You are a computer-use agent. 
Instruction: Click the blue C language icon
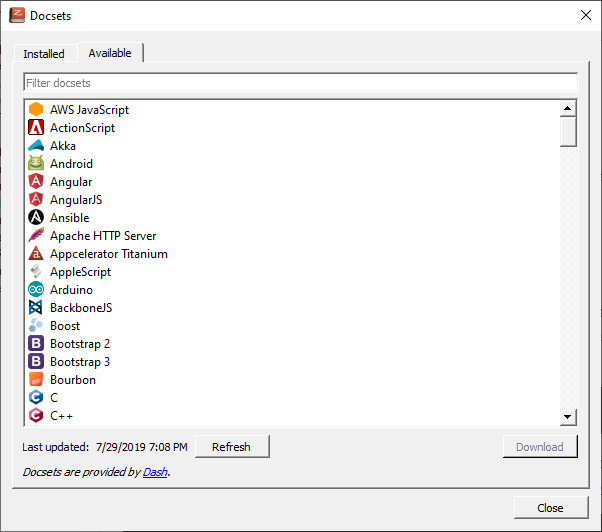36,397
